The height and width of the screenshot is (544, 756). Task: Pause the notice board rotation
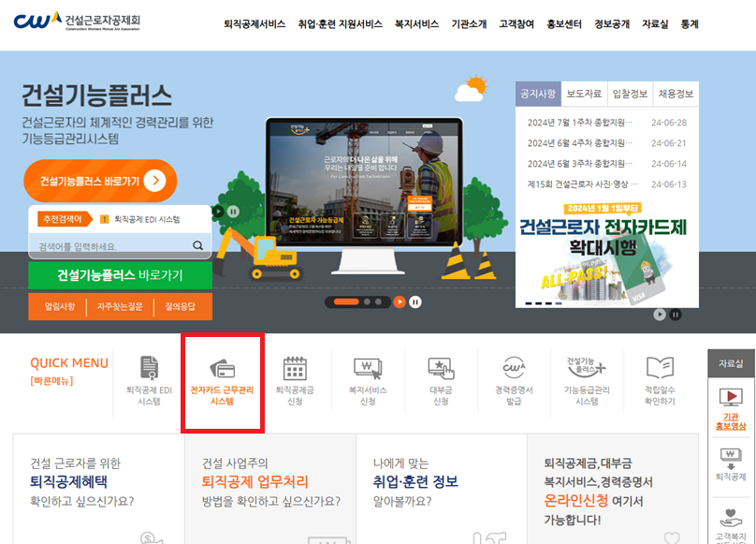tap(675, 315)
